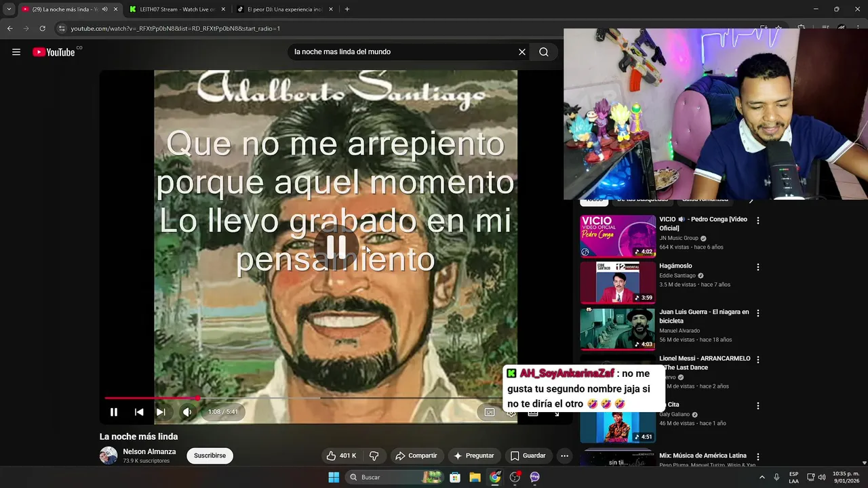Reload the current page
The image size is (868, 488).
click(42, 28)
